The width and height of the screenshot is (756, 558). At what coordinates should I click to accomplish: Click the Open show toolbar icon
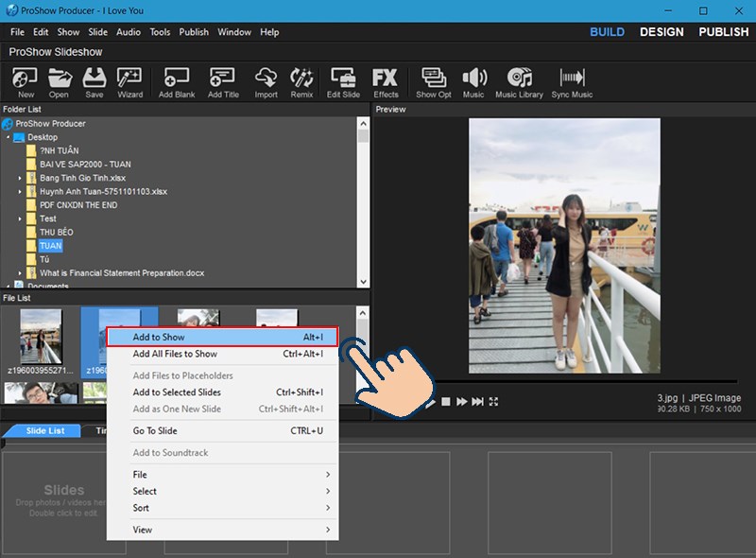pos(59,82)
